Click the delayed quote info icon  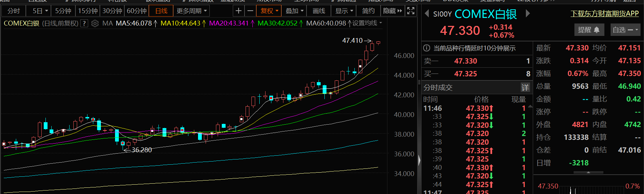pos(427,48)
